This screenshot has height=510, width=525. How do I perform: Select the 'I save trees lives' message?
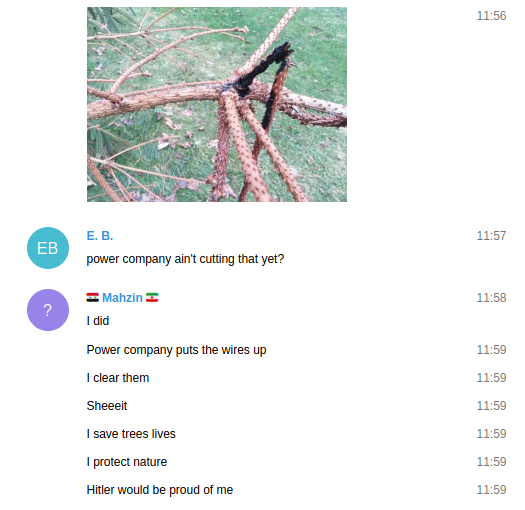coord(131,434)
